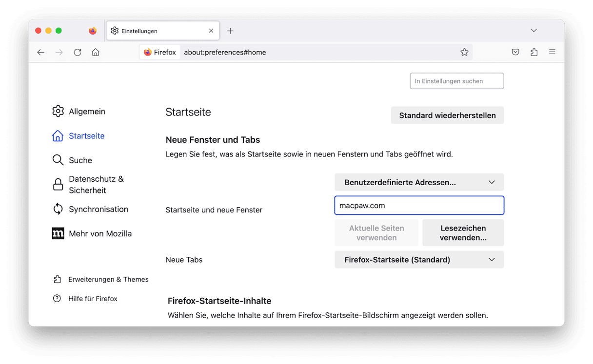The image size is (593, 364).
Task: Open the Firefox hamburger menu
Action: [x=552, y=52]
